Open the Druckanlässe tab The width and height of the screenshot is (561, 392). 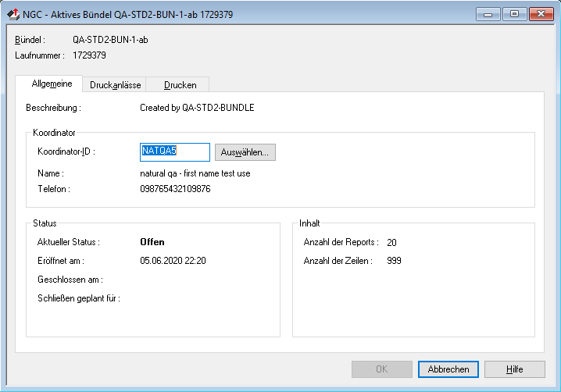point(115,85)
